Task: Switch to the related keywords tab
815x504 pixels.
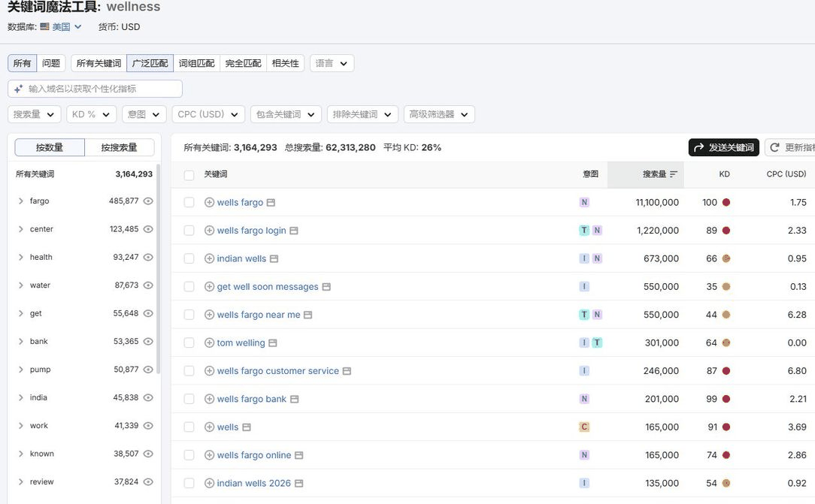Action: pyautogui.click(x=286, y=63)
